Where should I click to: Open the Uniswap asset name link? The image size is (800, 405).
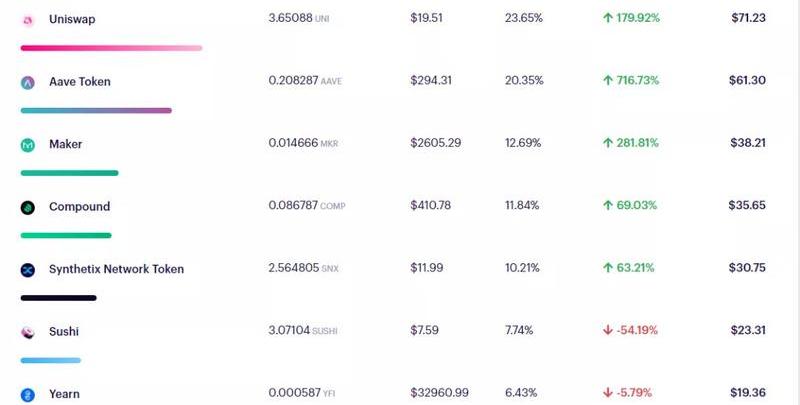coord(72,19)
